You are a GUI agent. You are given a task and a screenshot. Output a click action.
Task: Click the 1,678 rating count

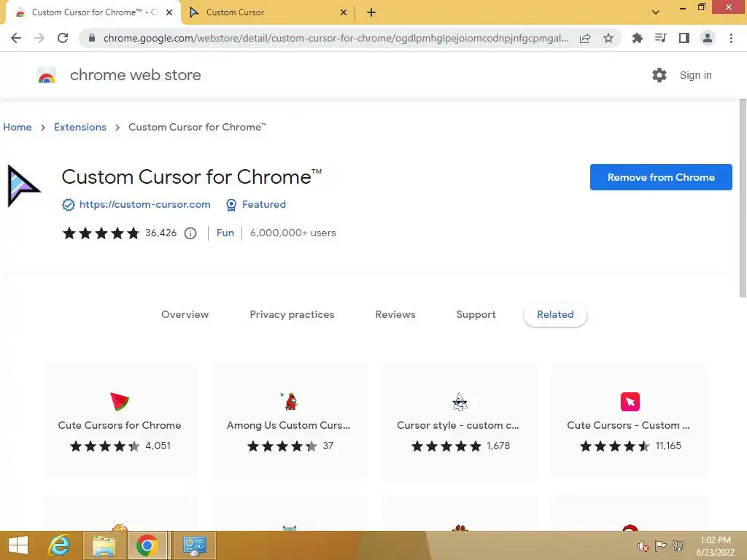coord(498,446)
